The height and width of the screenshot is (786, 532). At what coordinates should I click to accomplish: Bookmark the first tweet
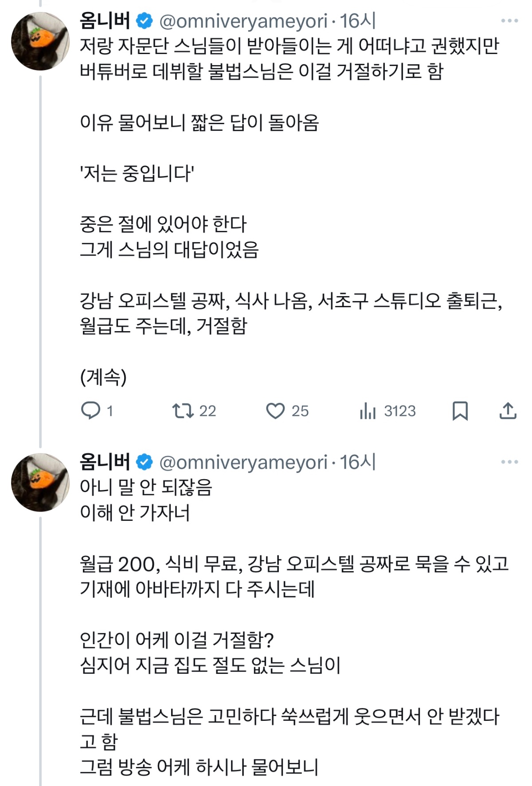(x=460, y=411)
